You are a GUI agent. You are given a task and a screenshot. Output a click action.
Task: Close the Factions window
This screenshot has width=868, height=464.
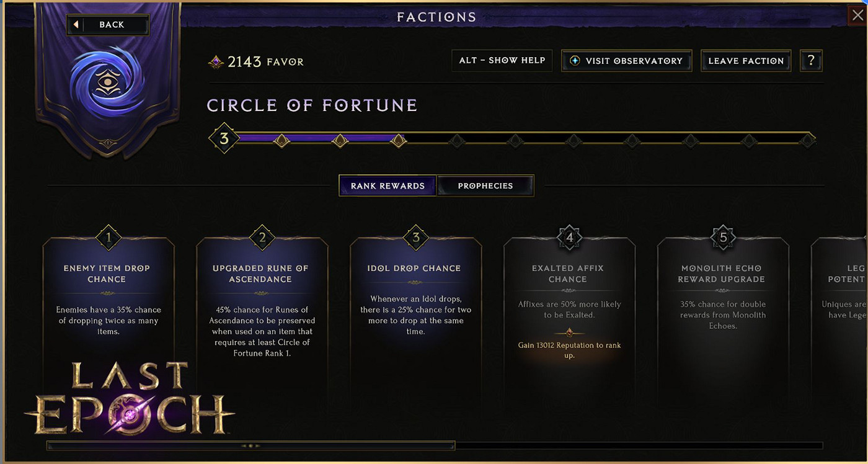(x=857, y=14)
